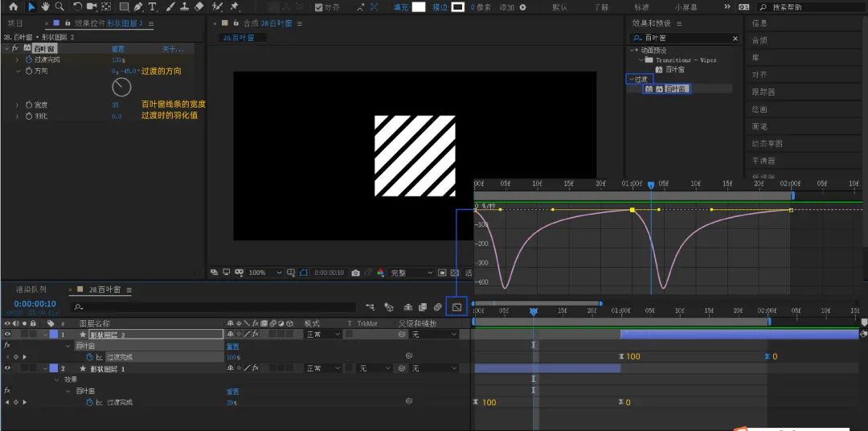Screen dimensions: 868x431
Task: Collapse the Transitions - Wipes folder
Action: pyautogui.click(x=641, y=60)
